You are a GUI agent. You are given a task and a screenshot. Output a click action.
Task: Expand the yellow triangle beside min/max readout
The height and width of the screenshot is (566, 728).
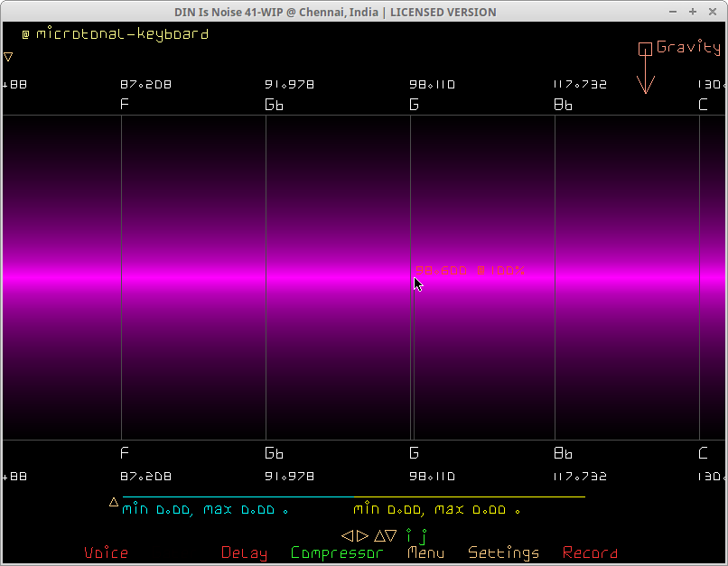click(x=114, y=502)
